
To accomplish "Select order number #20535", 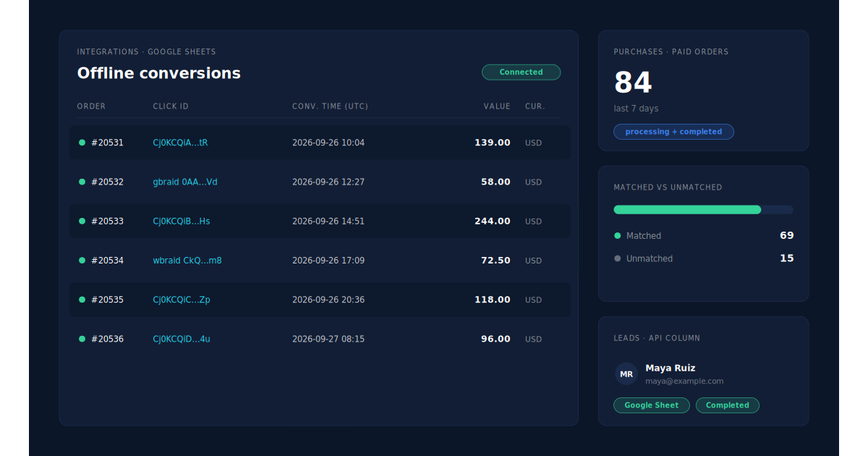I will (x=108, y=299).
